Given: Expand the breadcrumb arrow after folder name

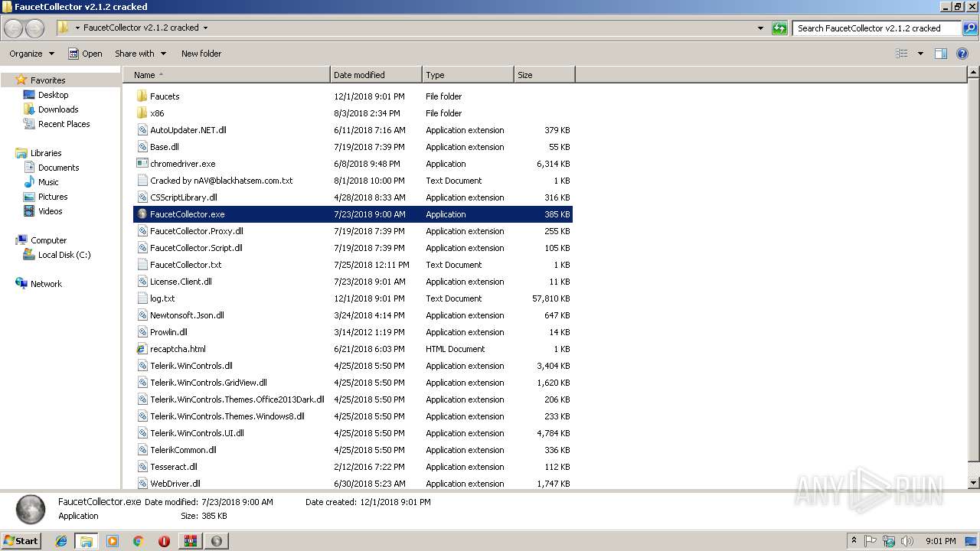Looking at the screenshot, I should click(x=205, y=28).
